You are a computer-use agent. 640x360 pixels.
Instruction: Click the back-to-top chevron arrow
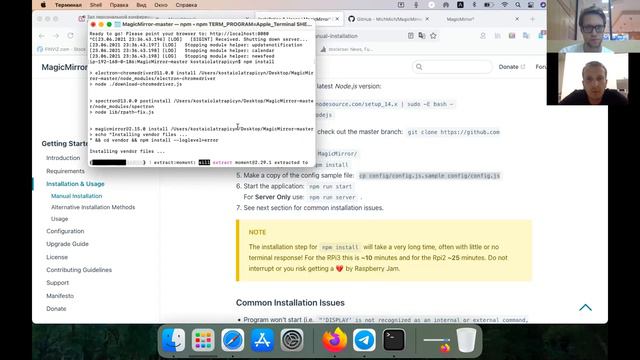585,307
